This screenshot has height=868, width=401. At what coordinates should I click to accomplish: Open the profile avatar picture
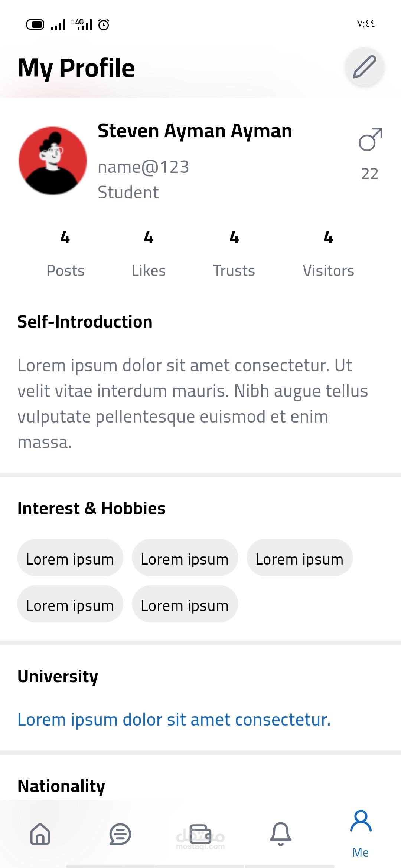[x=53, y=161]
